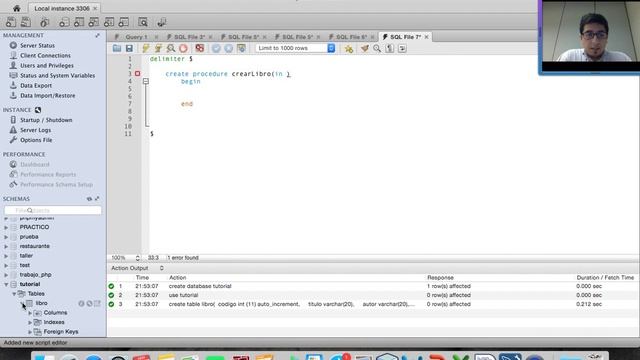The width and height of the screenshot is (640, 360).
Task: Create a new stored procedure toolbar icon
Action: (109, 22)
